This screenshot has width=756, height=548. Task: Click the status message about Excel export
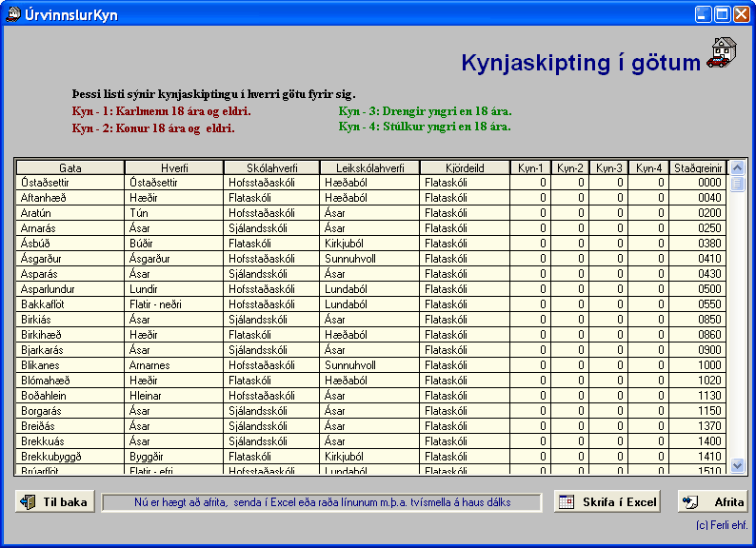(322, 502)
